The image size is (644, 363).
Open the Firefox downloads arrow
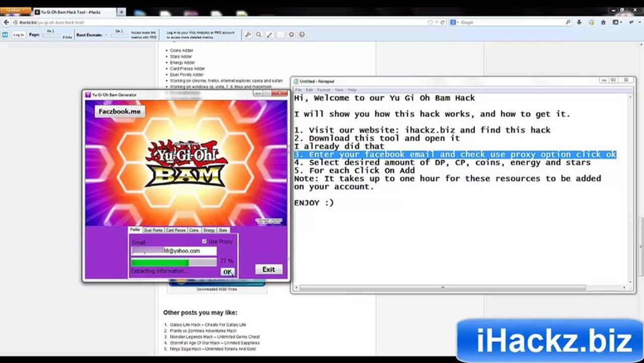[x=579, y=23]
